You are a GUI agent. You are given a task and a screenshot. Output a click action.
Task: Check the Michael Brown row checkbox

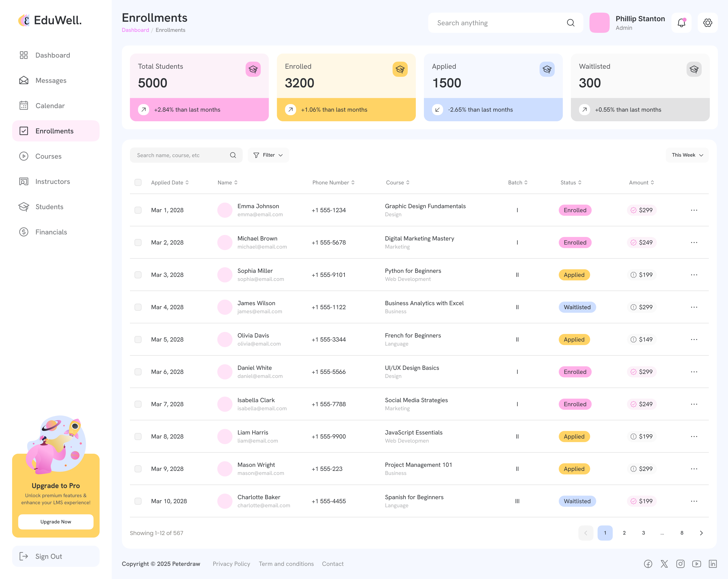[138, 243]
